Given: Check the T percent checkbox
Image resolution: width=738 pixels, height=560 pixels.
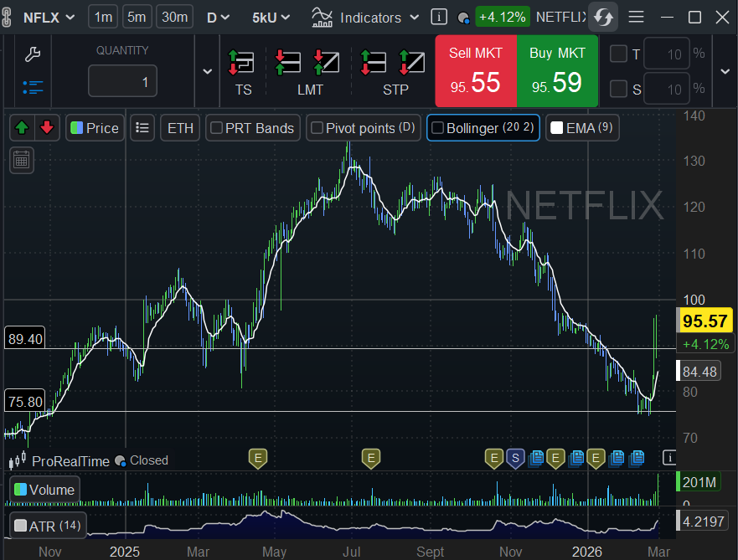Looking at the screenshot, I should coord(618,54).
